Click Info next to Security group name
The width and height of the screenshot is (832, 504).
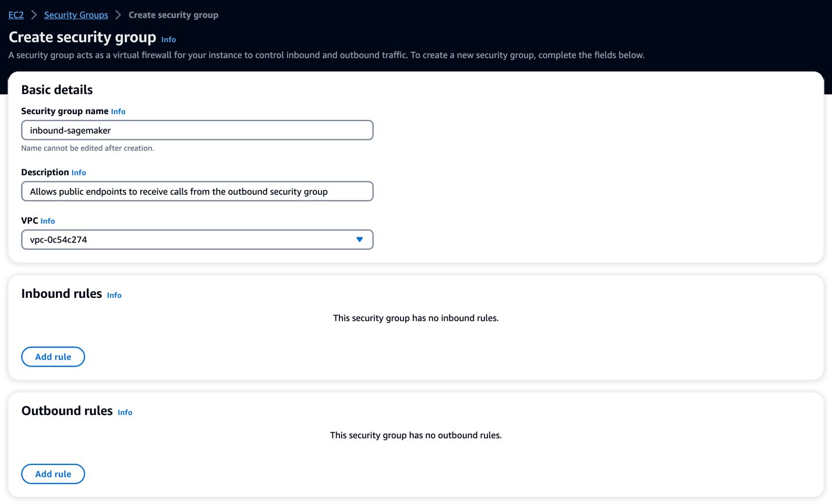click(x=118, y=111)
